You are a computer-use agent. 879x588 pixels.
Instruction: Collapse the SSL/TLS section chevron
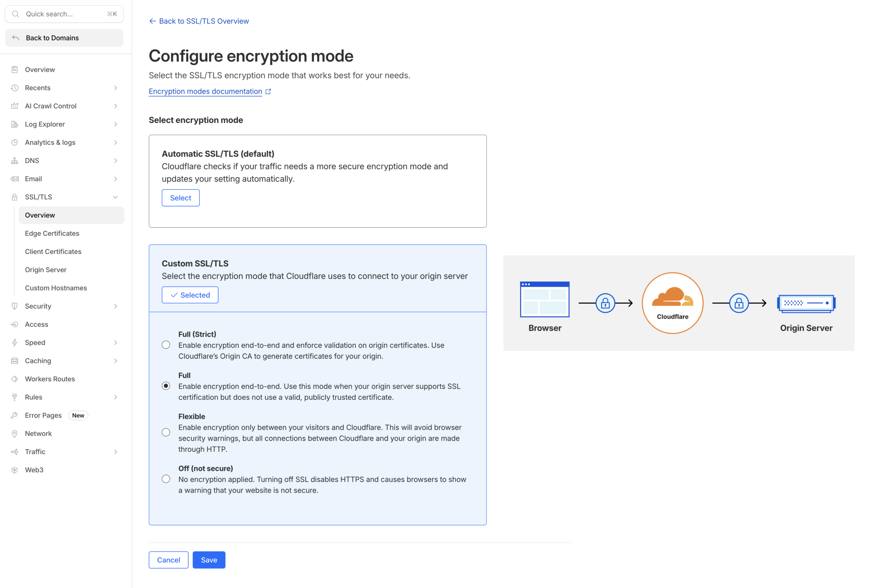[115, 197]
